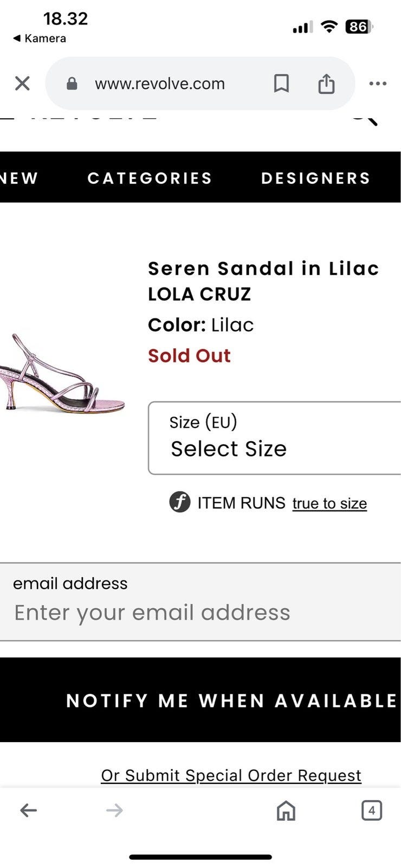Image resolution: width=401 pixels, height=868 pixels.
Task: Tap the lock icon beside the URL
Action: (x=72, y=84)
